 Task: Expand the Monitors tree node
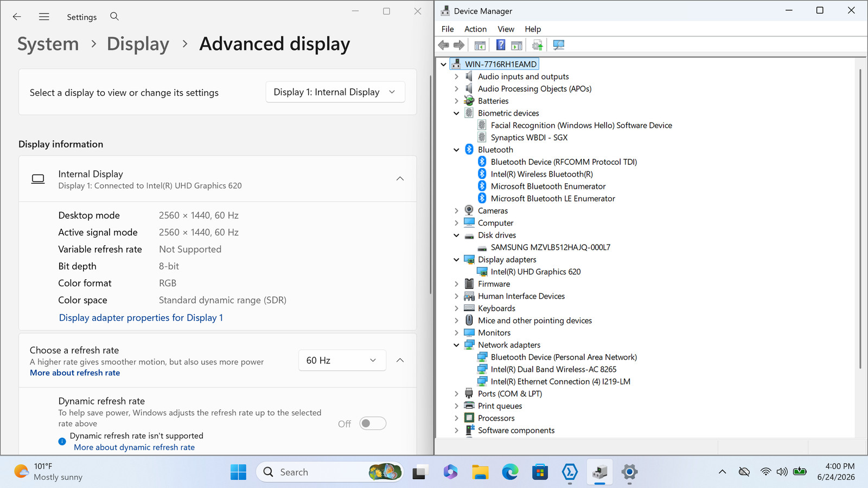(456, 333)
